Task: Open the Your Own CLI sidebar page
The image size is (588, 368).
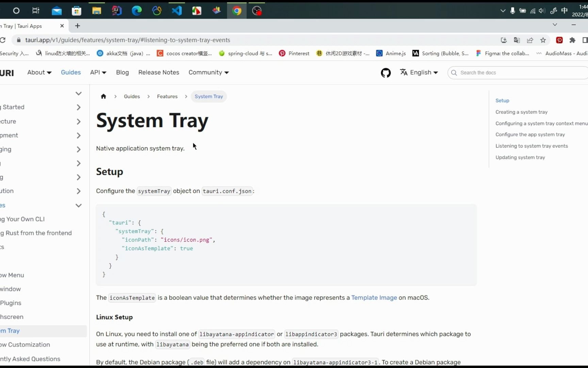Action: pos(22,219)
